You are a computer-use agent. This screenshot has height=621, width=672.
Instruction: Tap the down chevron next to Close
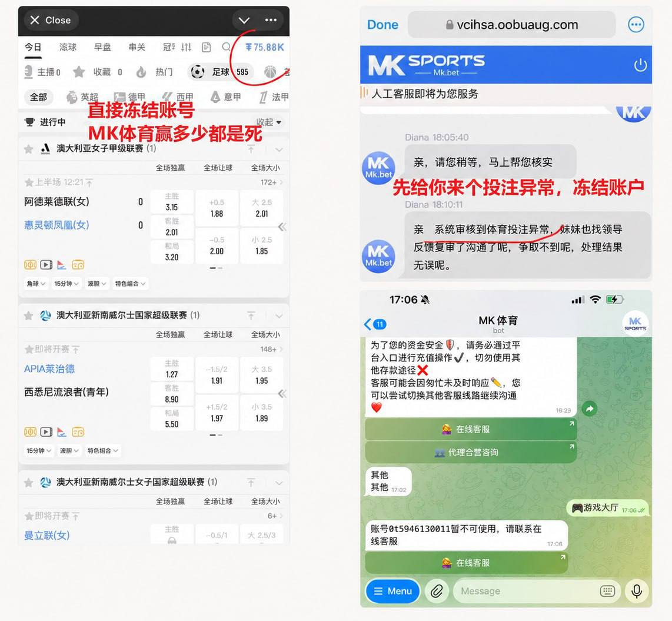coord(244,20)
